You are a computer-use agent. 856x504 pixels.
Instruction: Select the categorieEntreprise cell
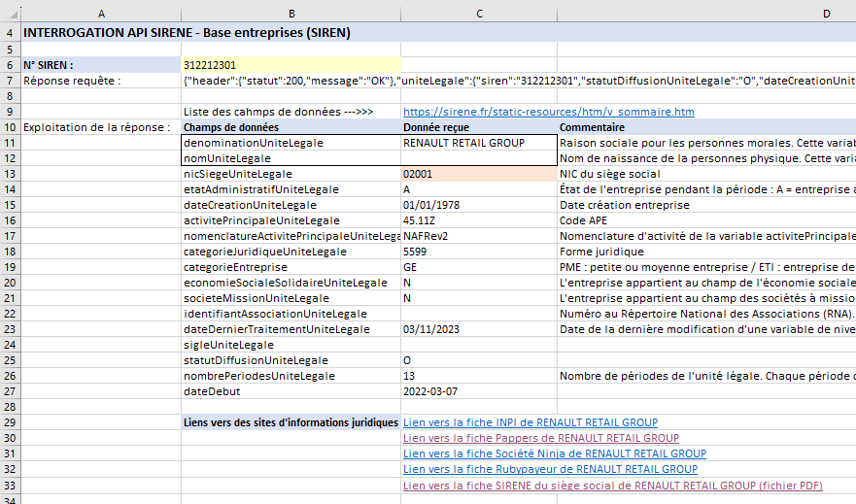(291, 267)
